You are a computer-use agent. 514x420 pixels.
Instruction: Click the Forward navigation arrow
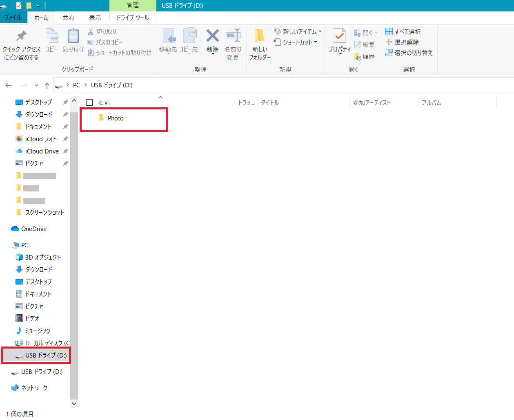(24, 85)
